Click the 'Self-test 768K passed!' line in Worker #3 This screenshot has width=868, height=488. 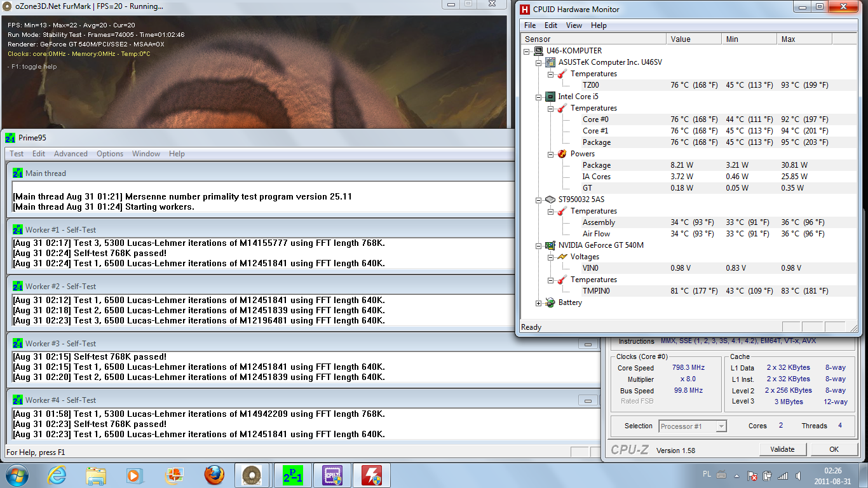(x=90, y=356)
